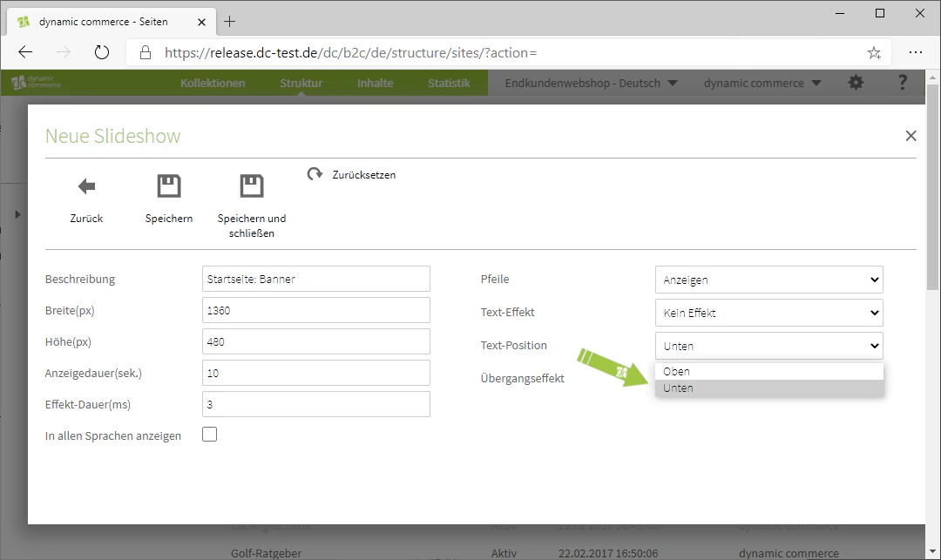Close the dynamic commerce - Seiten tab
The width and height of the screenshot is (941, 560).
pyautogui.click(x=201, y=22)
